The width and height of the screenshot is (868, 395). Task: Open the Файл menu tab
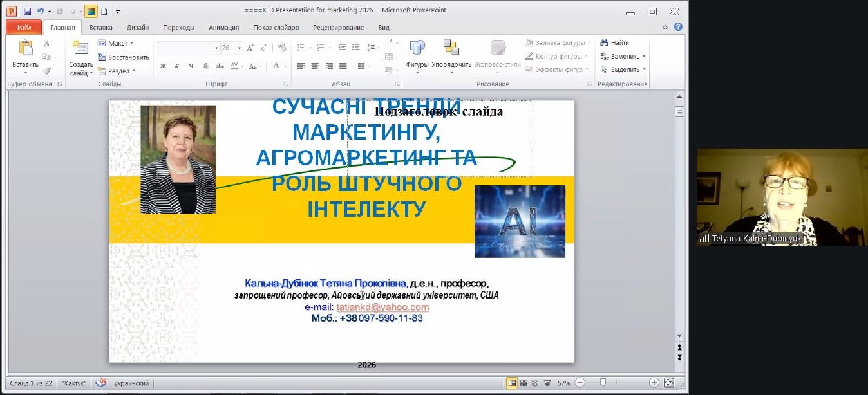coord(24,28)
